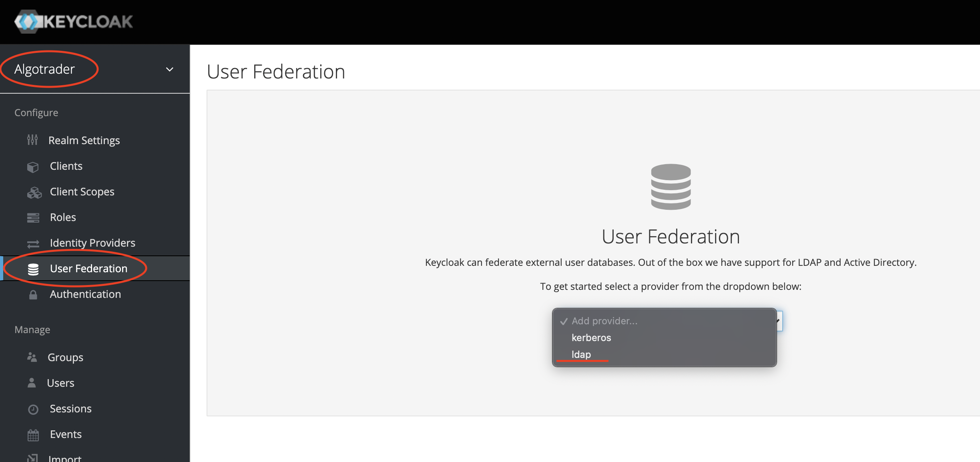Open Realm Settings sliders icon

(32, 140)
